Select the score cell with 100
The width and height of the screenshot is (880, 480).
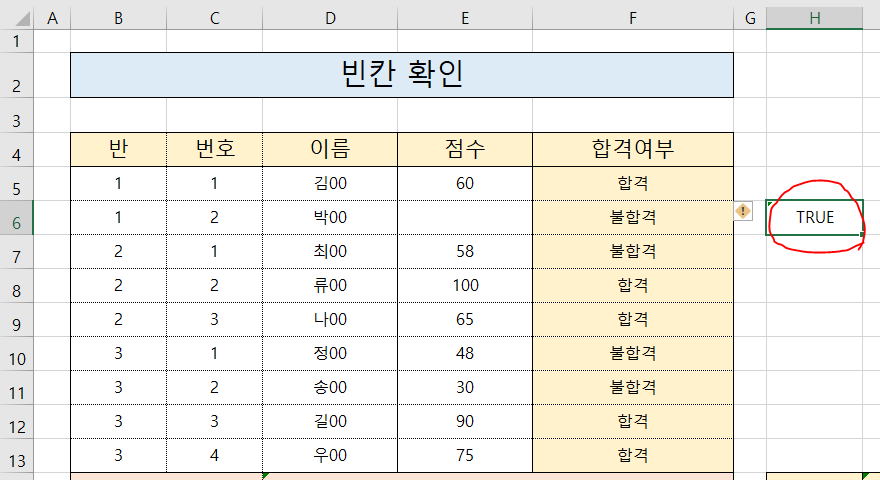tap(465, 285)
